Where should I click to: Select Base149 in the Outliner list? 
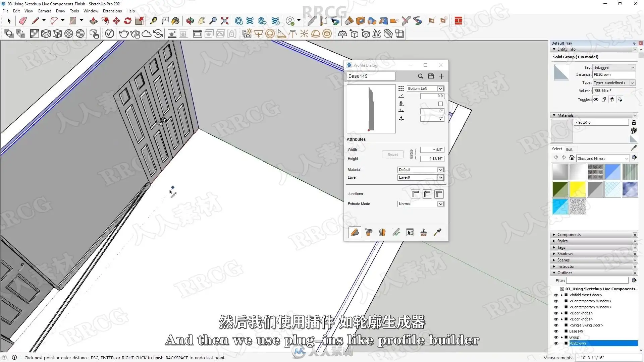576,331
